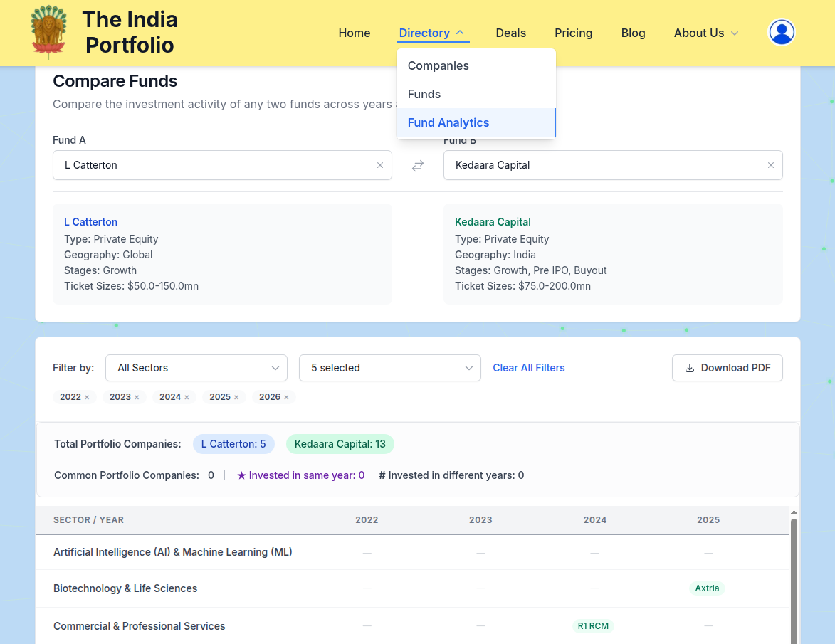
Task: Remove the 2023 year filter chip
Action: 137,398
